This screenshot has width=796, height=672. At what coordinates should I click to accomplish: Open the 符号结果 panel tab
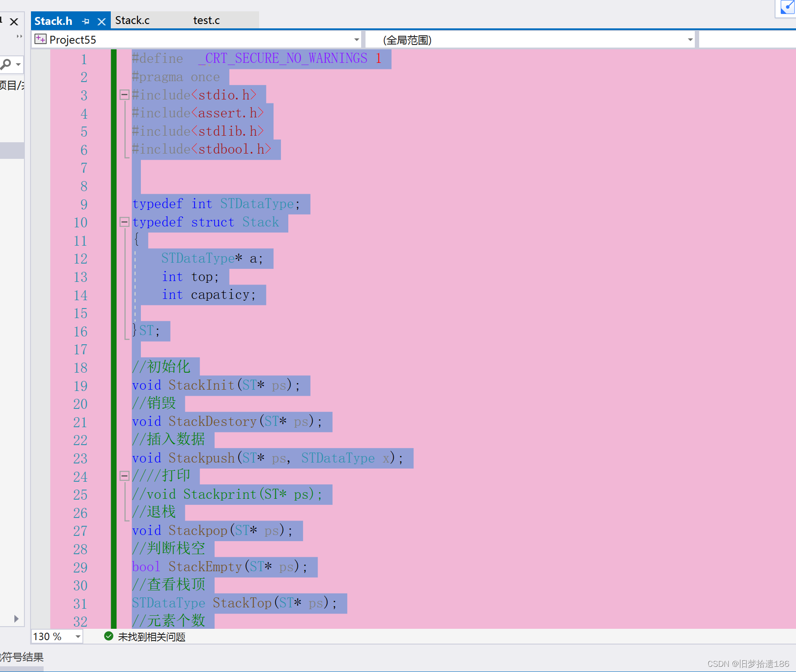22,657
